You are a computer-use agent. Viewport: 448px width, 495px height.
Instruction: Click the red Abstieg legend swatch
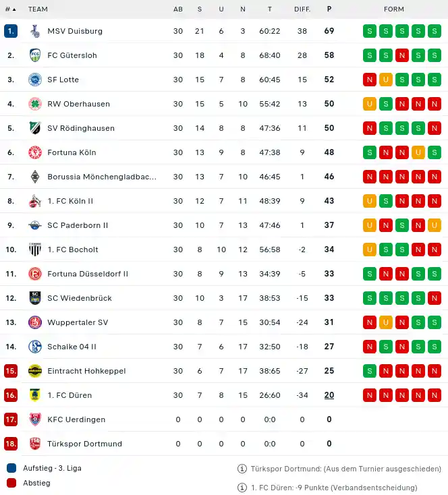coord(11,483)
